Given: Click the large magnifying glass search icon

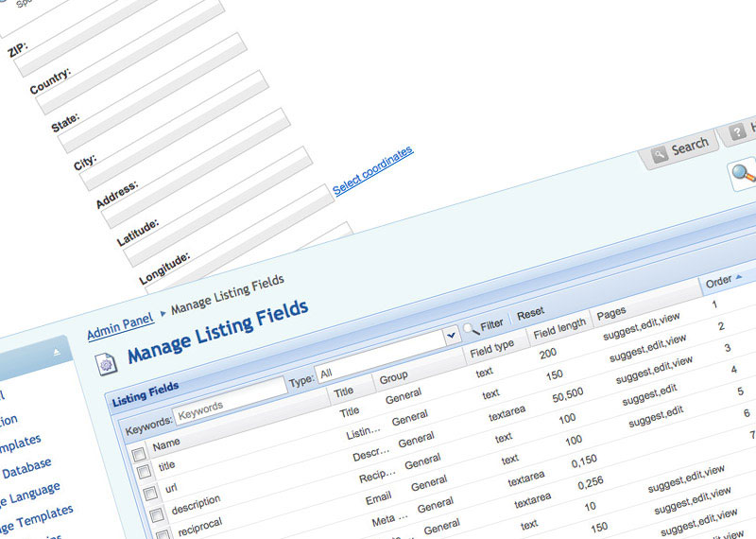Looking at the screenshot, I should 743,174.
